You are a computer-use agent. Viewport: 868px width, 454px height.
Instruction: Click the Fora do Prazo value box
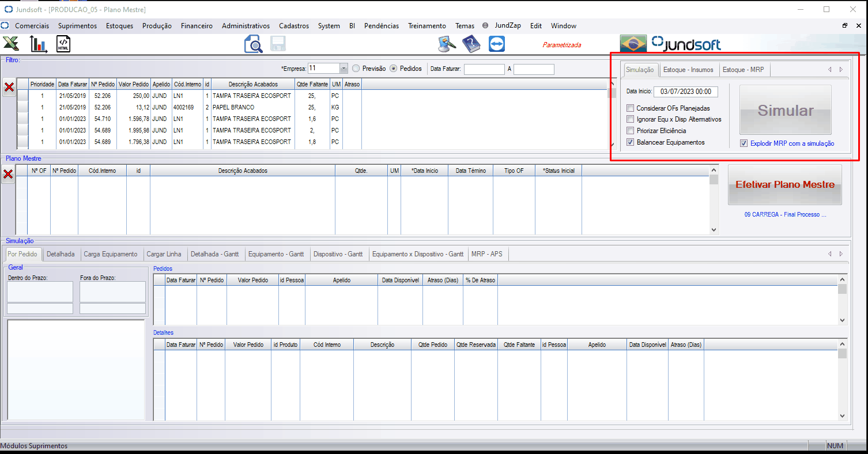(x=112, y=292)
